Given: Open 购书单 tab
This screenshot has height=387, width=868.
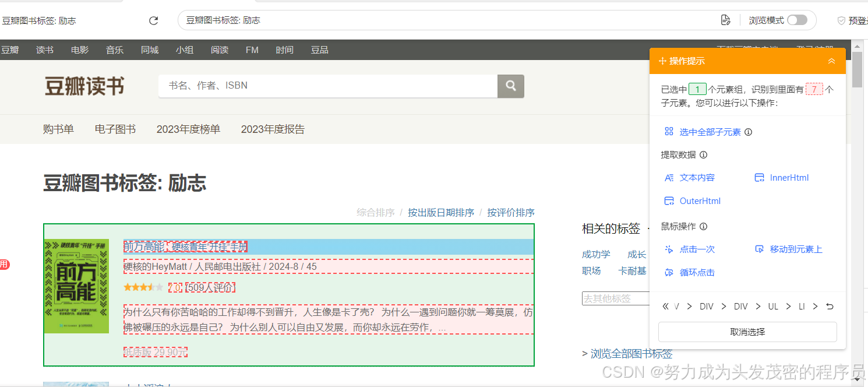Looking at the screenshot, I should point(58,129).
